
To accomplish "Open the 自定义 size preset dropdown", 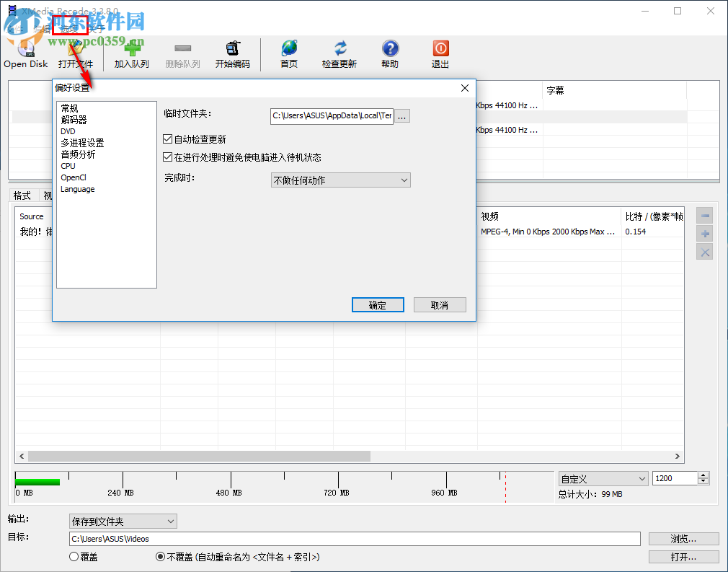I will click(603, 478).
